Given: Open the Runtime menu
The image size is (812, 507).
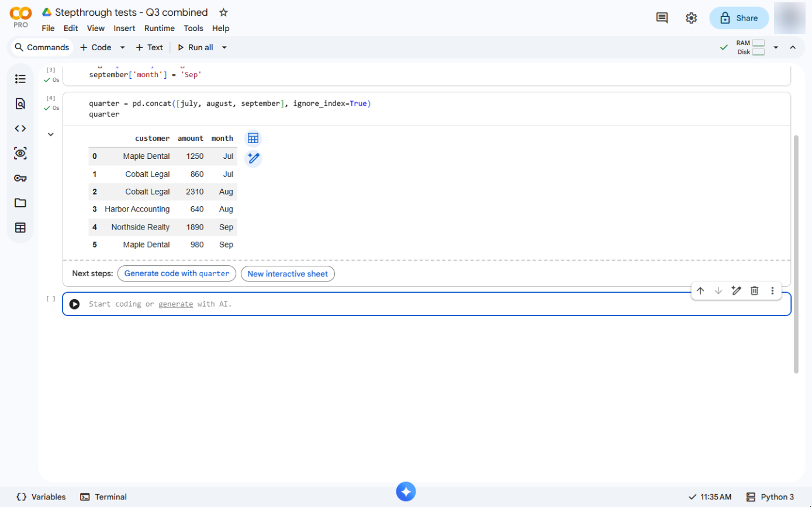Looking at the screenshot, I should coord(160,28).
